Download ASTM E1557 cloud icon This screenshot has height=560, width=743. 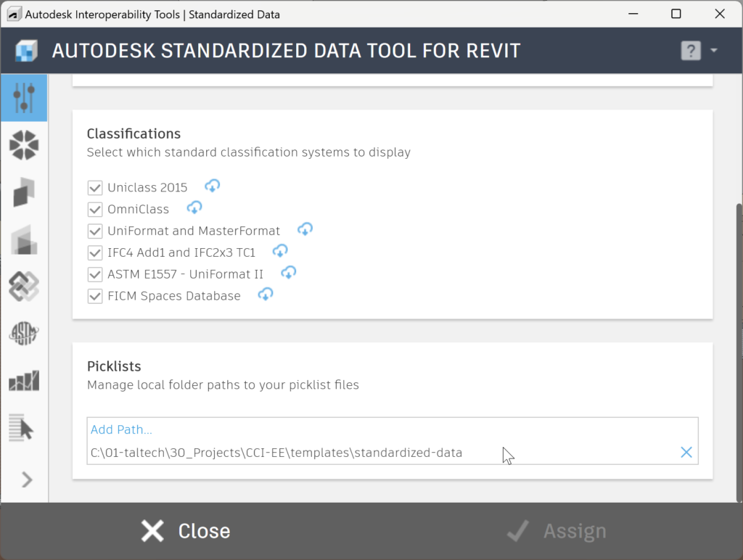point(289,273)
